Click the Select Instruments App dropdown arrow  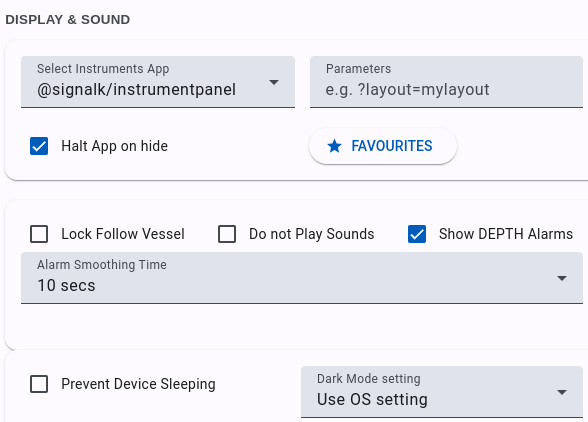(x=274, y=82)
